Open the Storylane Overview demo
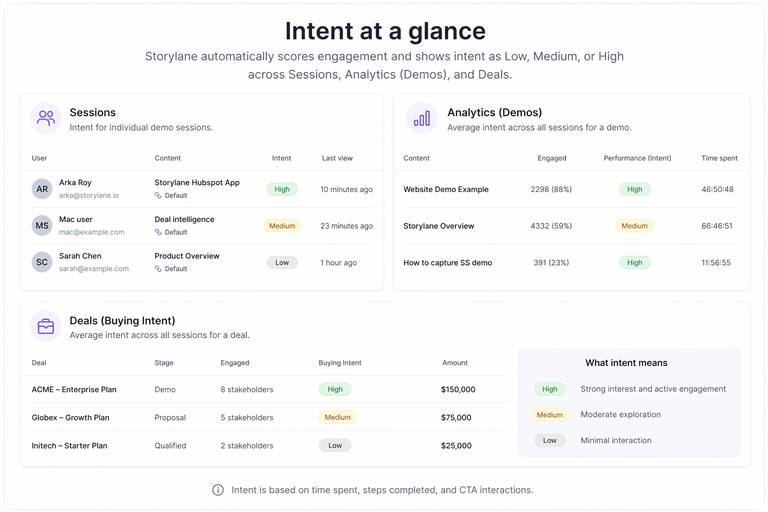Screen dimensions: 768x512 tap(439, 226)
